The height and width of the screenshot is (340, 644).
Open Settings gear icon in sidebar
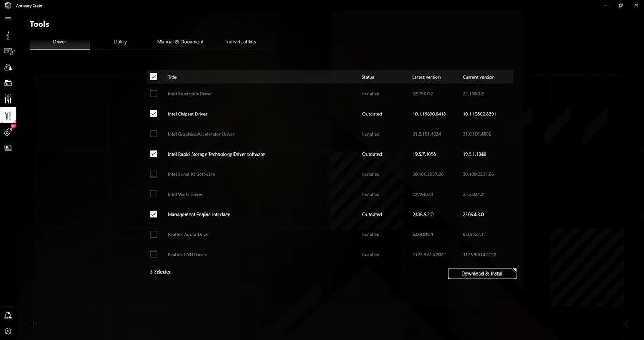pyautogui.click(x=8, y=331)
